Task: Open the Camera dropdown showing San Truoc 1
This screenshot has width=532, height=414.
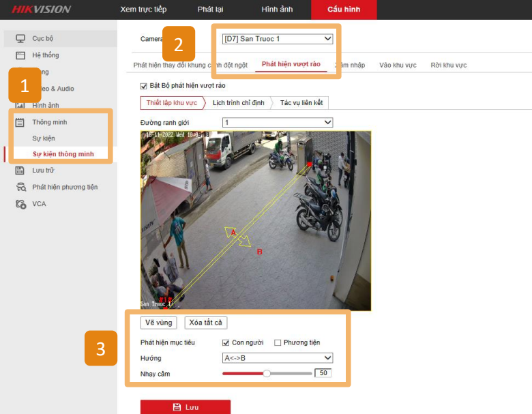Action: [x=278, y=39]
